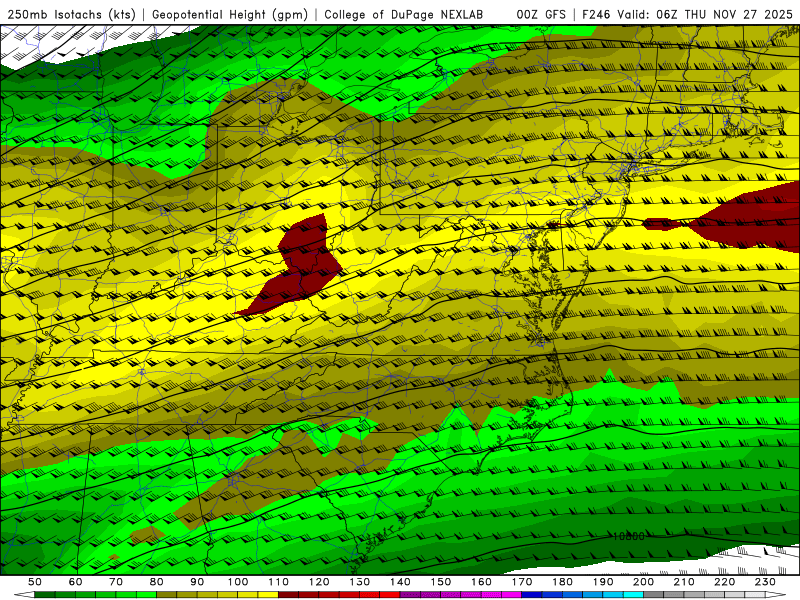Click the '00Z GFS' model run label
800x600 pixels.
(x=541, y=14)
